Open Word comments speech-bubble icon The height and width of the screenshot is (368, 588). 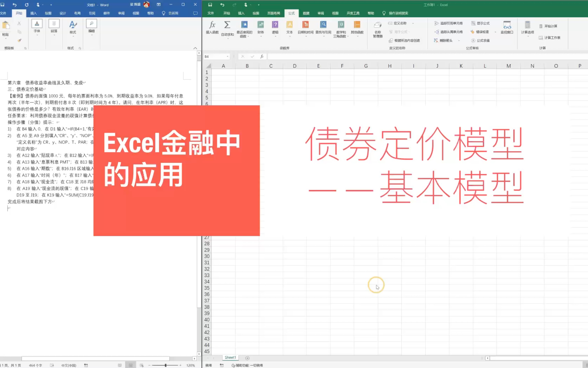pos(195,13)
